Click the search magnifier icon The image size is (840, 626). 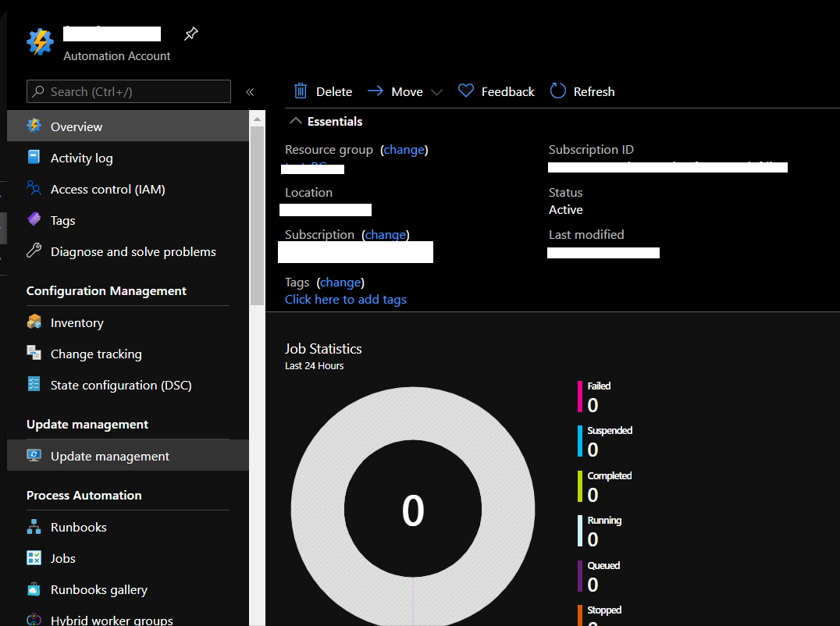(38, 91)
